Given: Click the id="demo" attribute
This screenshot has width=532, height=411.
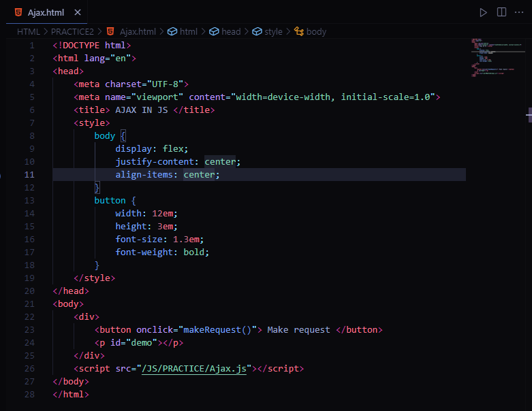Looking at the screenshot, I should [134, 343].
